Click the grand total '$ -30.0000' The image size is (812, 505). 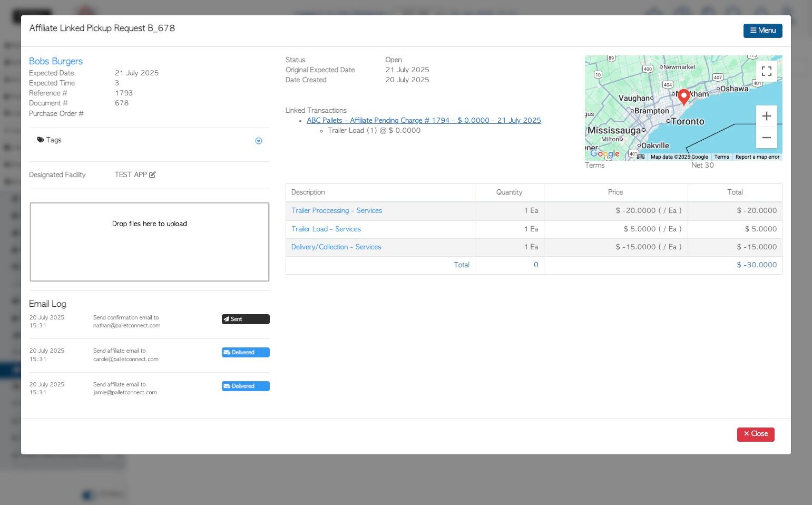pyautogui.click(x=757, y=265)
